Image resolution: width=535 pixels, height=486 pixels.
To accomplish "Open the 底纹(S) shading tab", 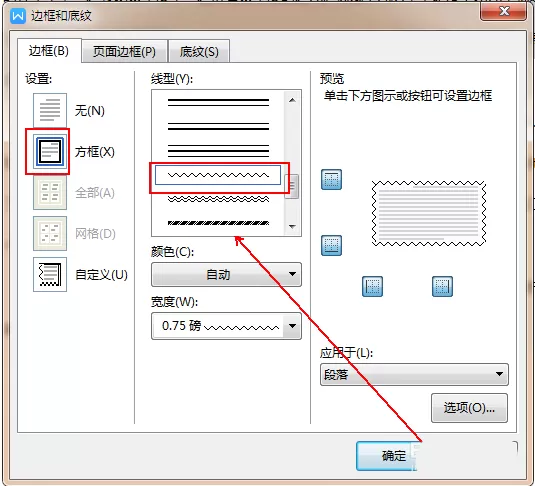I will coord(199,51).
